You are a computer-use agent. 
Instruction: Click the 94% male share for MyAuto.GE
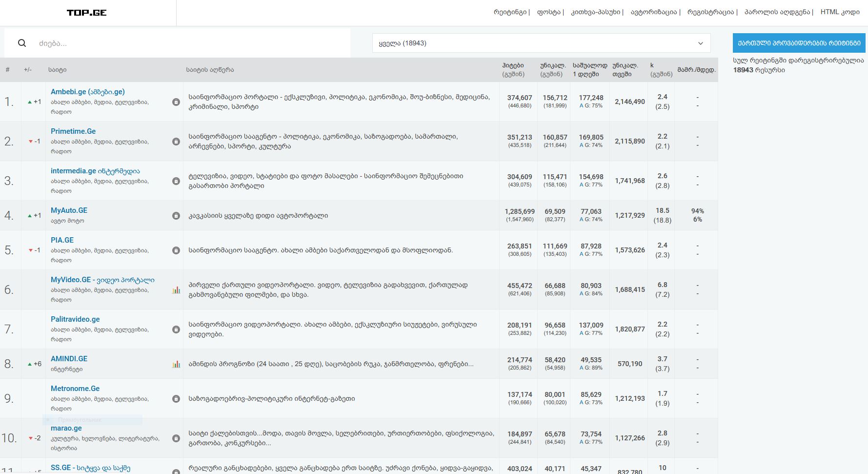(x=698, y=211)
